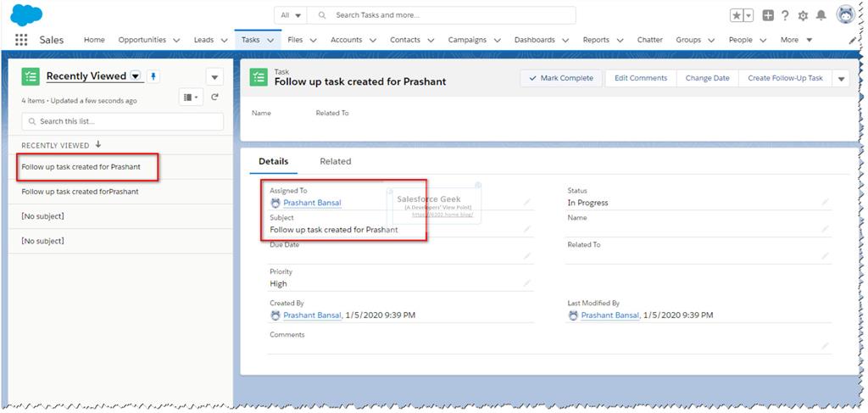Open the Recently Viewed list view picker
868x413 pixels.
point(136,75)
